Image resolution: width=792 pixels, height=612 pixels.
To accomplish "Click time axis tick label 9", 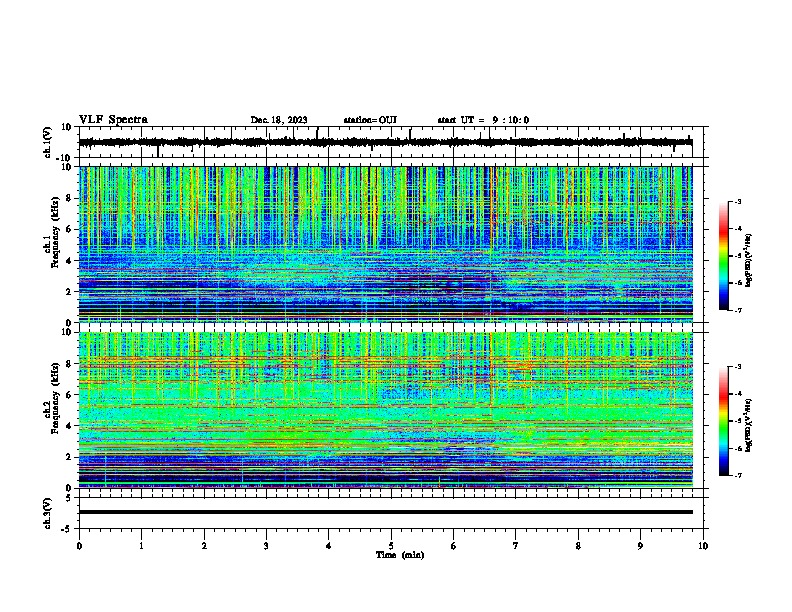I will tap(640, 546).
